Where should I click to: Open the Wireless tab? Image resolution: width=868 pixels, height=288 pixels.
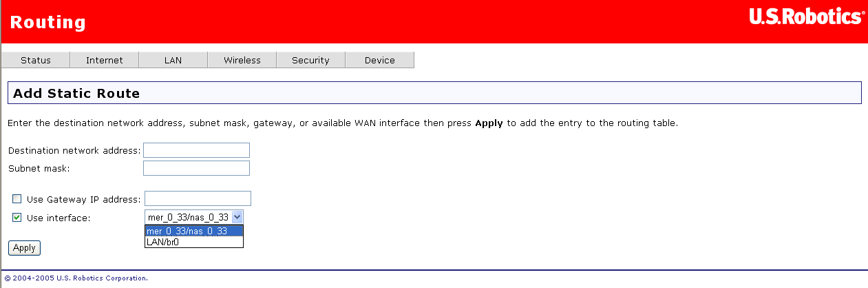(x=242, y=61)
